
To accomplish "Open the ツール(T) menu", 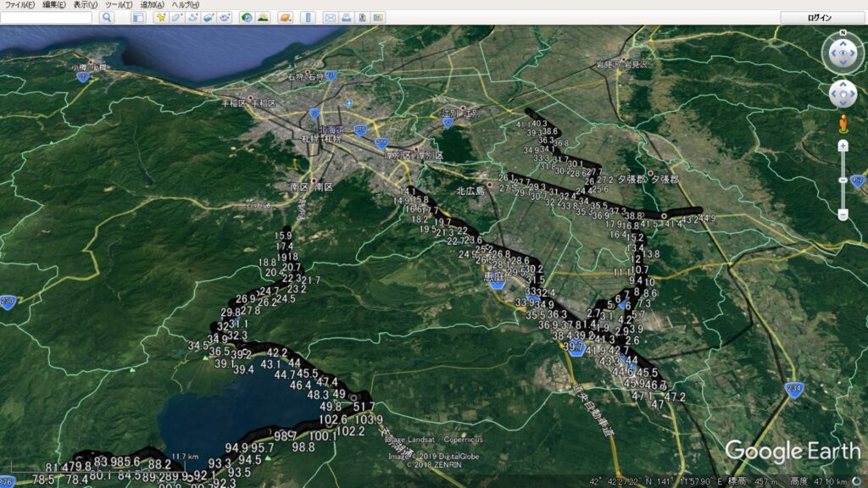I will (119, 5).
